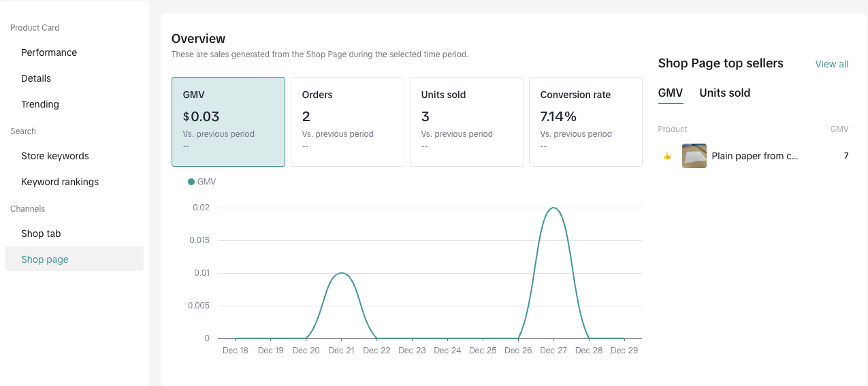This screenshot has width=868, height=386.
Task: Select Shop page in sidebar
Action: click(x=45, y=259)
